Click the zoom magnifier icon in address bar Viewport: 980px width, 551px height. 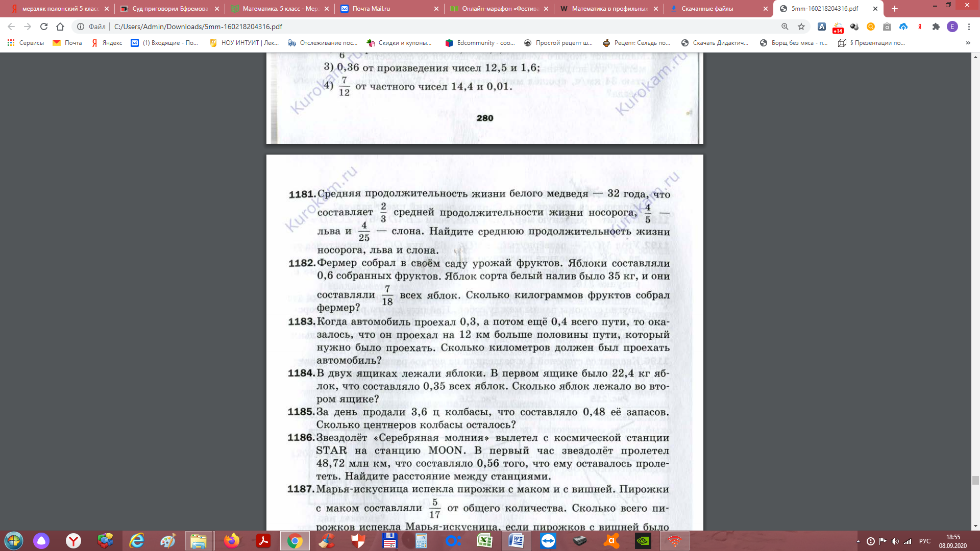click(x=785, y=27)
